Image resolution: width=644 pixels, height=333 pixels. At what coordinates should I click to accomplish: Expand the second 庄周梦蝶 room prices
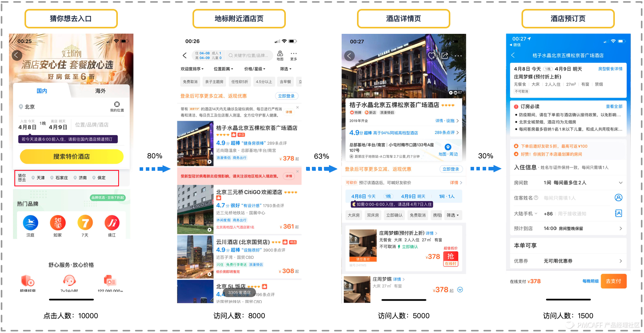click(x=460, y=290)
